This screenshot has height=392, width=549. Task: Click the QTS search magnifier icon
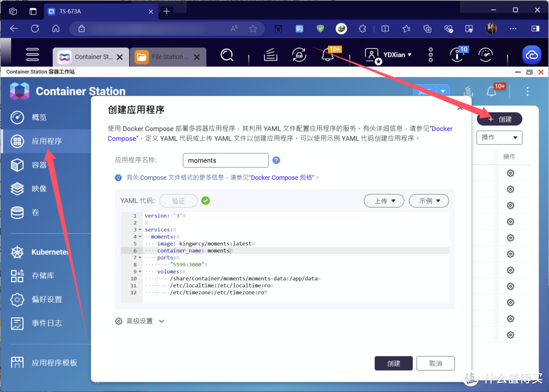pyautogui.click(x=227, y=55)
